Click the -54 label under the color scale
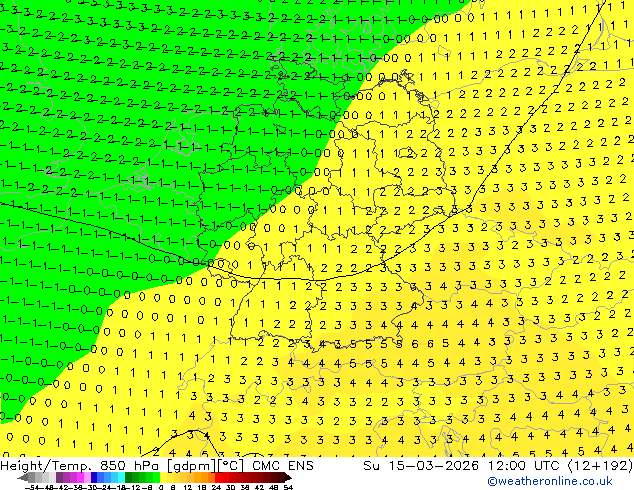This screenshot has width=634, height=490. pyautogui.click(x=32, y=487)
